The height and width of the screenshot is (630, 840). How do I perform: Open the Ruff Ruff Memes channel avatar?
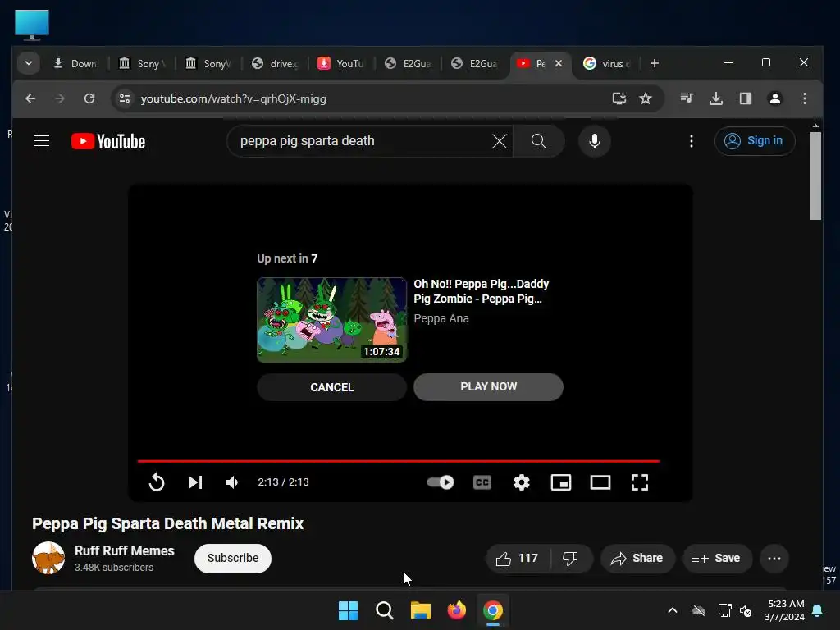pos(48,558)
